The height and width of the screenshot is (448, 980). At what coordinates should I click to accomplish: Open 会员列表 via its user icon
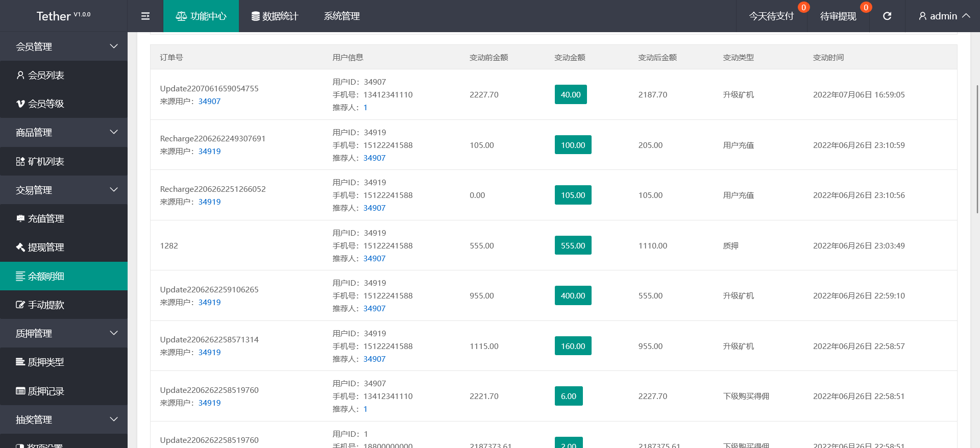coord(20,76)
